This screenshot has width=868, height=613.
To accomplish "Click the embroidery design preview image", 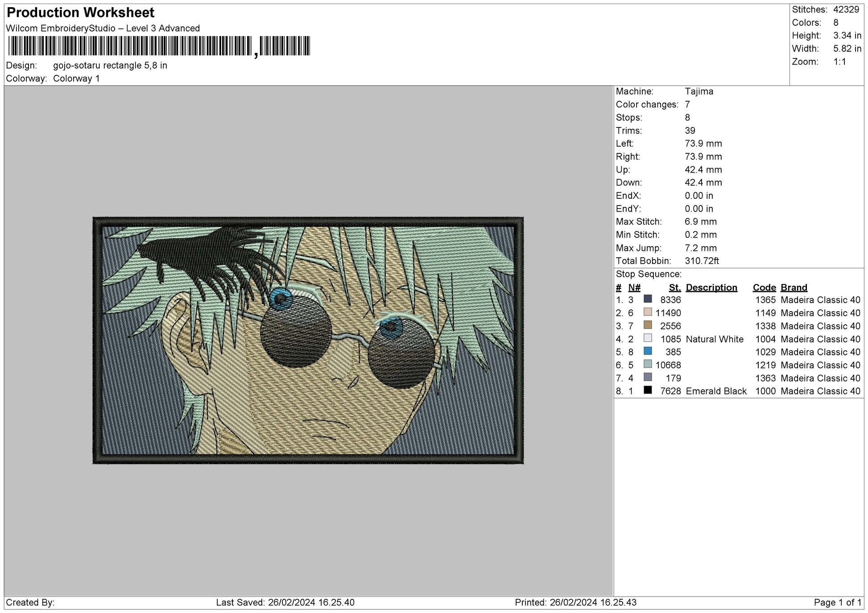I will pos(308,341).
